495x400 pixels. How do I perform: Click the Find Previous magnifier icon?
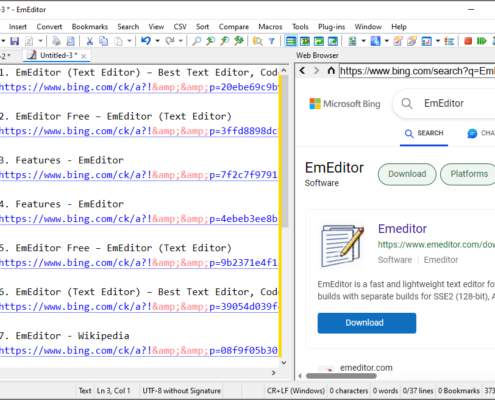click(211, 41)
